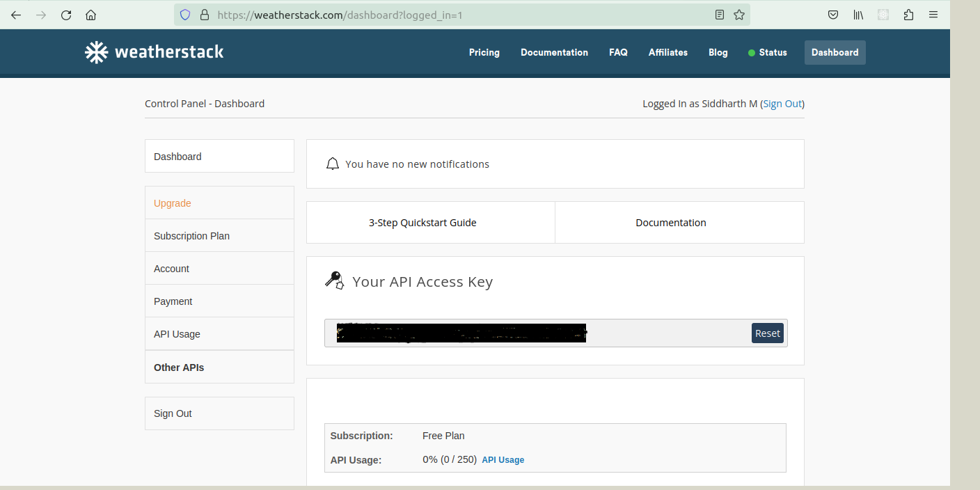Click the Sign Out link near username
Image resolution: width=980 pixels, height=490 pixels.
[x=782, y=104]
